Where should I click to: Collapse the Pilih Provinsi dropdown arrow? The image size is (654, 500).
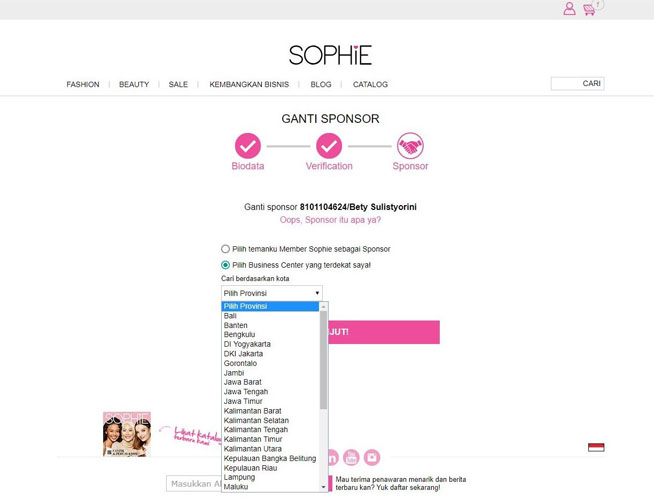[x=317, y=293]
